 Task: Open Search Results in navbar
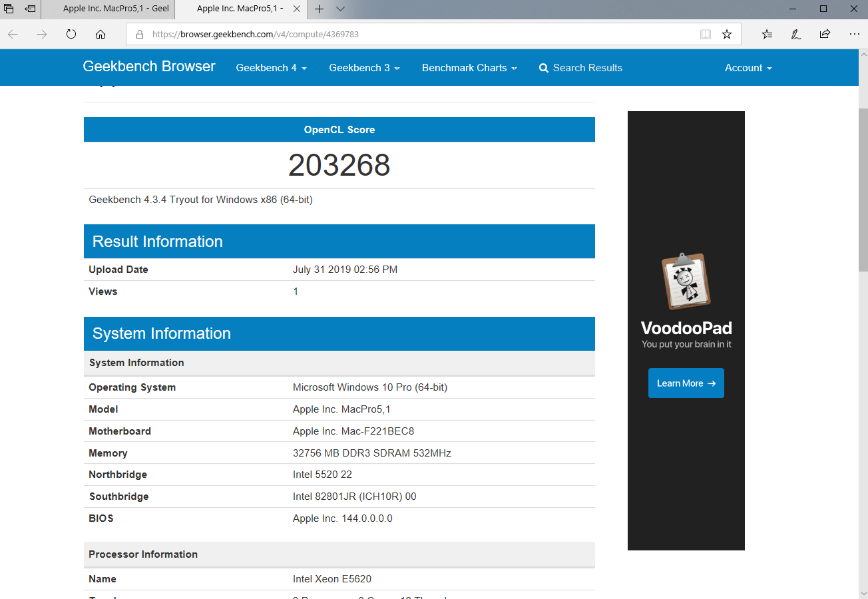[x=580, y=68]
